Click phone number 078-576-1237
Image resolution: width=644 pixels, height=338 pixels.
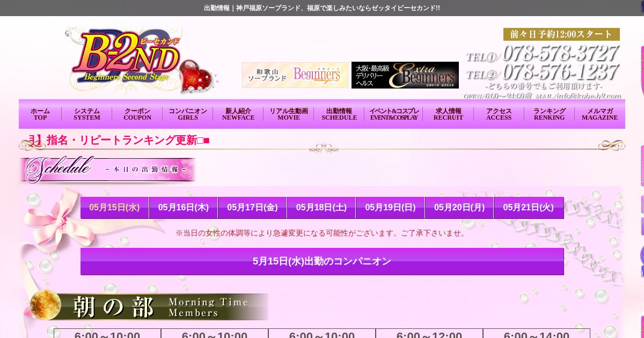(560, 72)
